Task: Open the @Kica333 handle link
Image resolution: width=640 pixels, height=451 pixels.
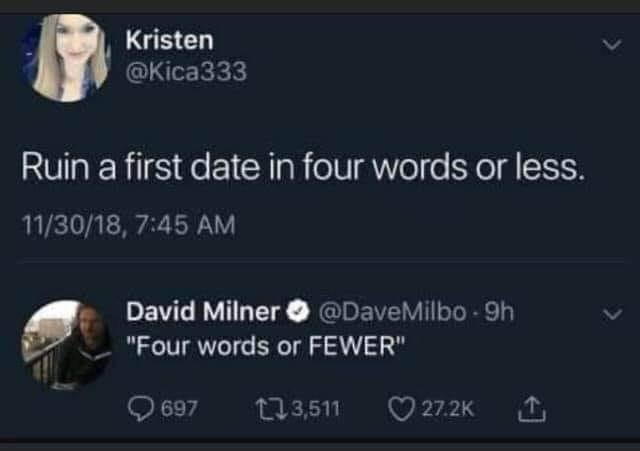Action: (186, 72)
